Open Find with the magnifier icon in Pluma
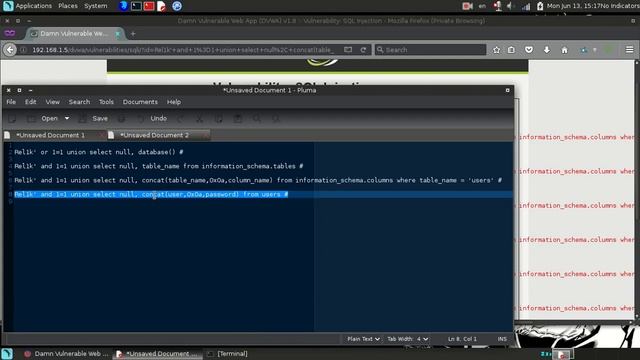The height and width of the screenshot is (360, 640). 257,118
